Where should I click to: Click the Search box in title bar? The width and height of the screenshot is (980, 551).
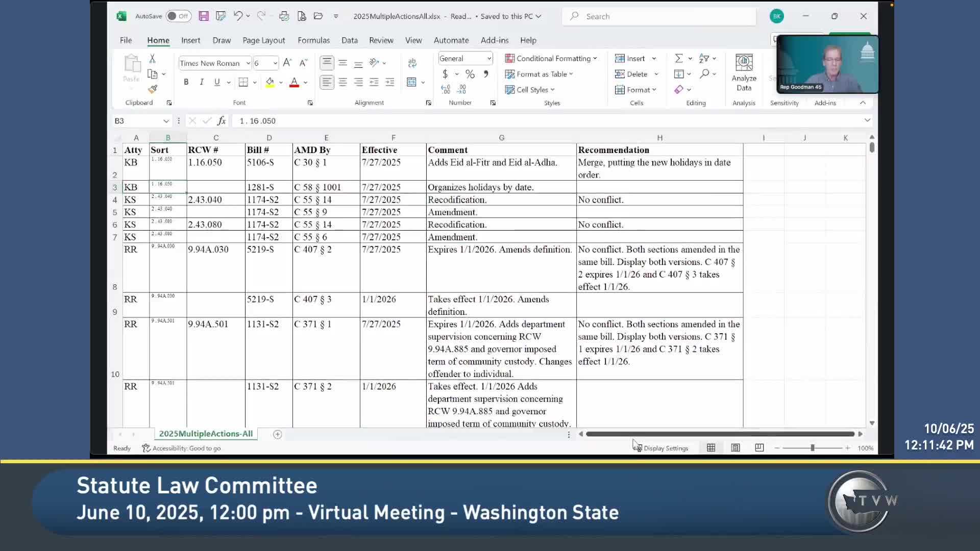[x=658, y=16]
